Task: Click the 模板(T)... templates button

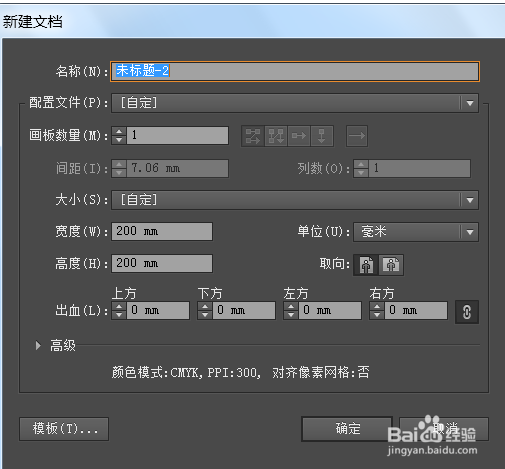Action: (64, 429)
